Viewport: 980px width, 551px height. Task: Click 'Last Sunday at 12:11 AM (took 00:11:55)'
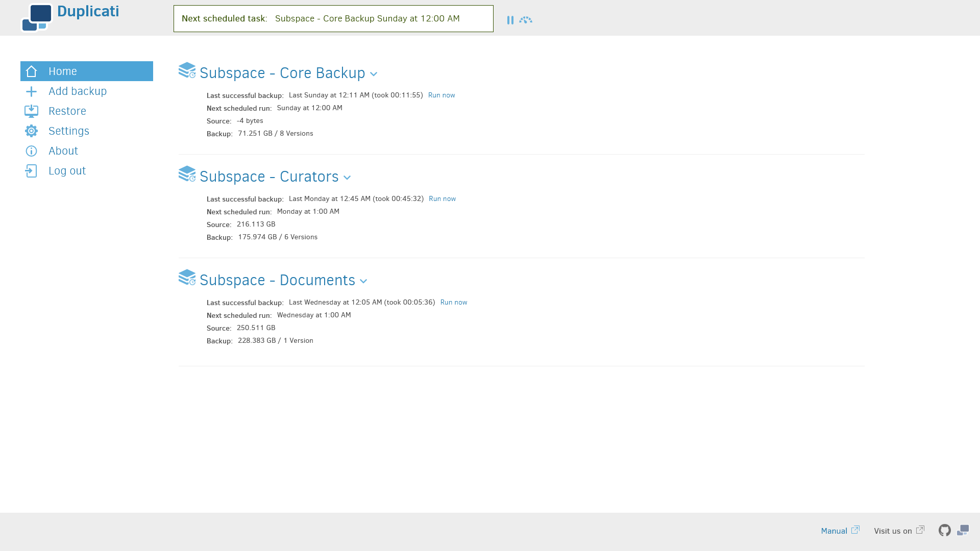(x=356, y=95)
